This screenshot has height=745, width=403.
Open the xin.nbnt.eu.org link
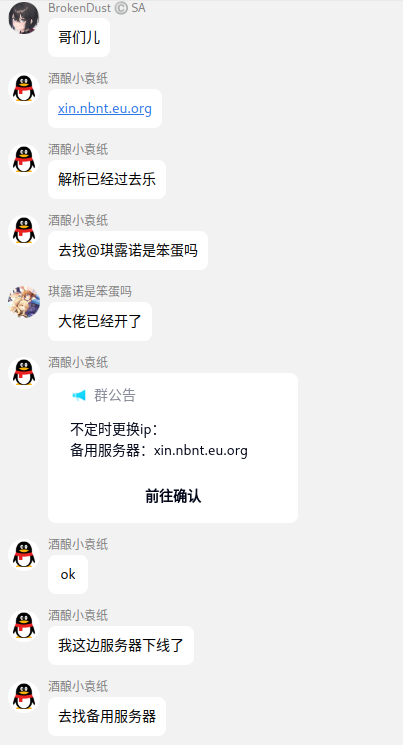tap(105, 108)
